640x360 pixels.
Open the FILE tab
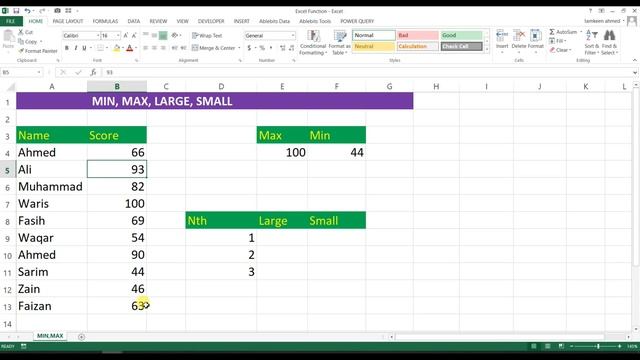pyautogui.click(x=11, y=21)
